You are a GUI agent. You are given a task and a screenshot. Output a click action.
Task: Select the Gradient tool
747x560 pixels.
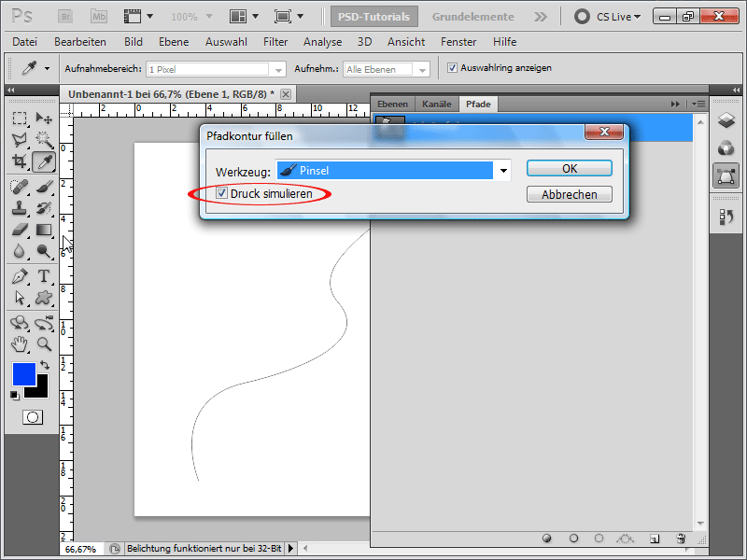[x=44, y=230]
